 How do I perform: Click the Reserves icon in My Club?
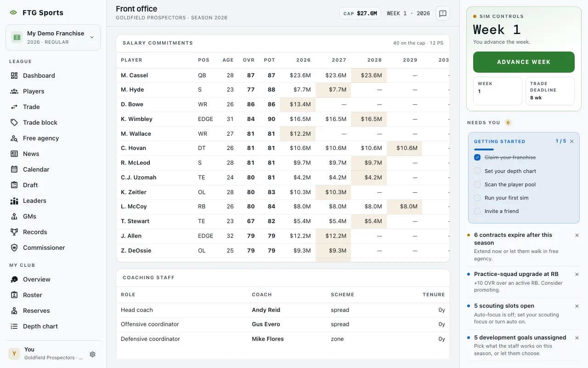point(14,310)
